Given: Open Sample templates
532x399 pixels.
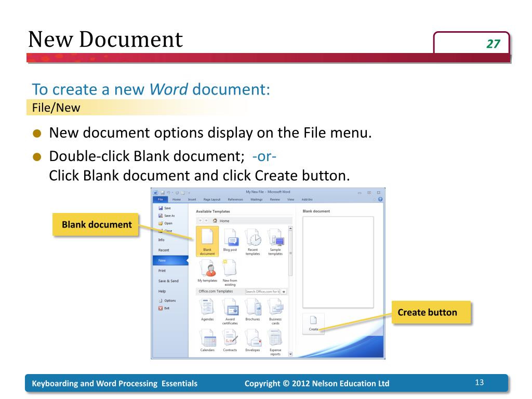Looking at the screenshot, I should (x=275, y=242).
